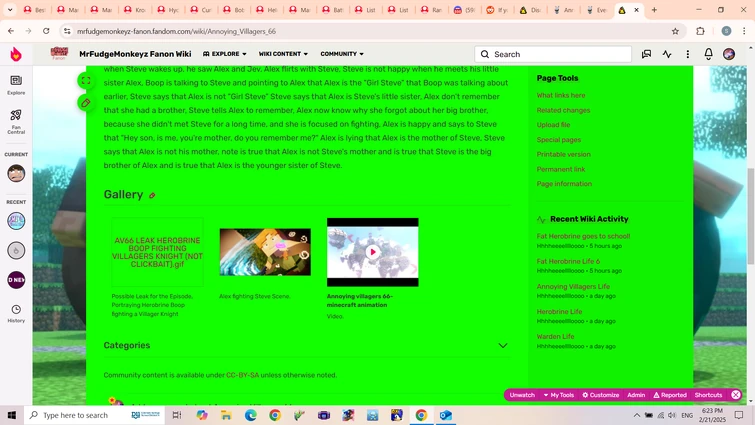Image resolution: width=755 pixels, height=425 pixels.
Task: Open Page information link
Action: [564, 183]
